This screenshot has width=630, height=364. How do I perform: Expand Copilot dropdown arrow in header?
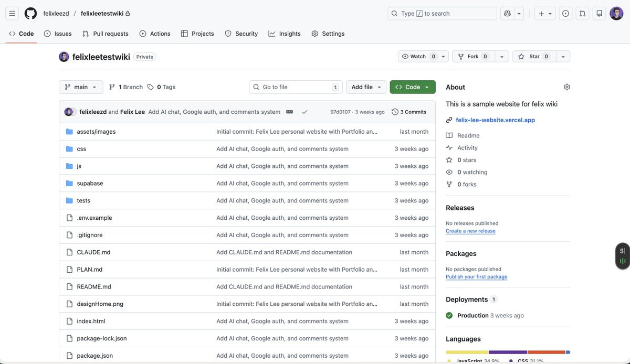(519, 14)
